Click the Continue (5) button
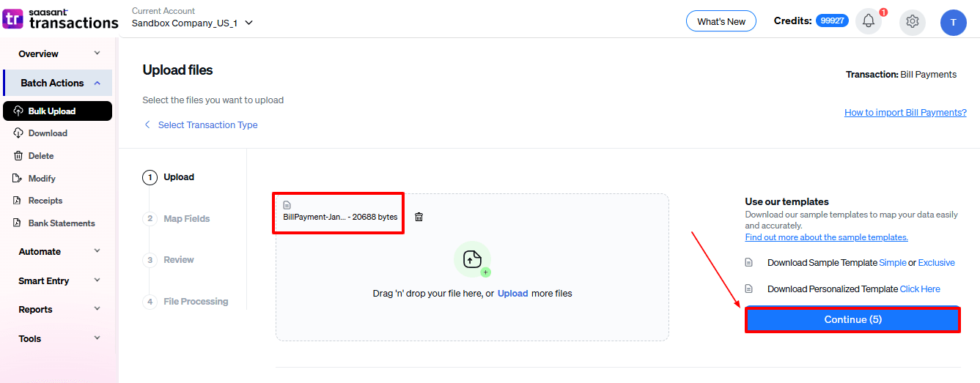The width and height of the screenshot is (980, 383). click(x=852, y=320)
